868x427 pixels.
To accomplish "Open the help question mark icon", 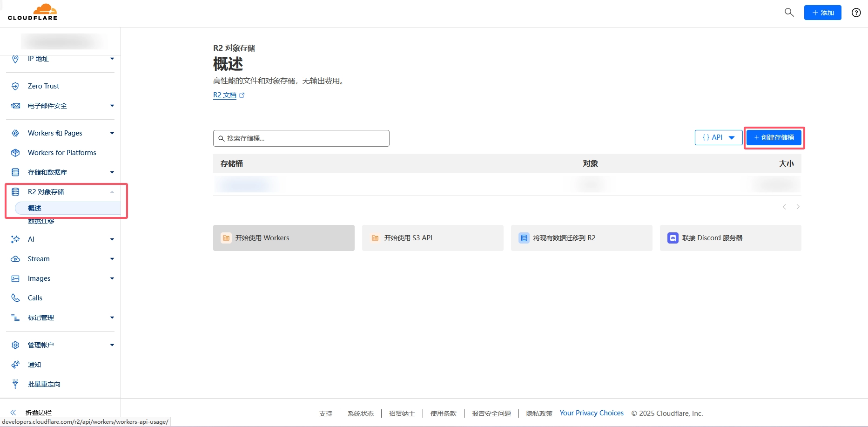I will click(856, 13).
